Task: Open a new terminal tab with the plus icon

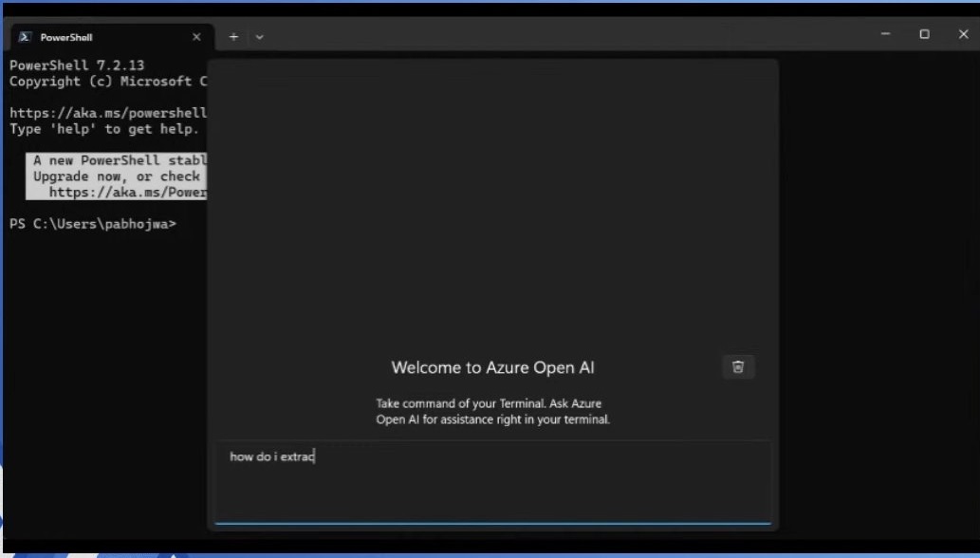Action: pos(233,36)
